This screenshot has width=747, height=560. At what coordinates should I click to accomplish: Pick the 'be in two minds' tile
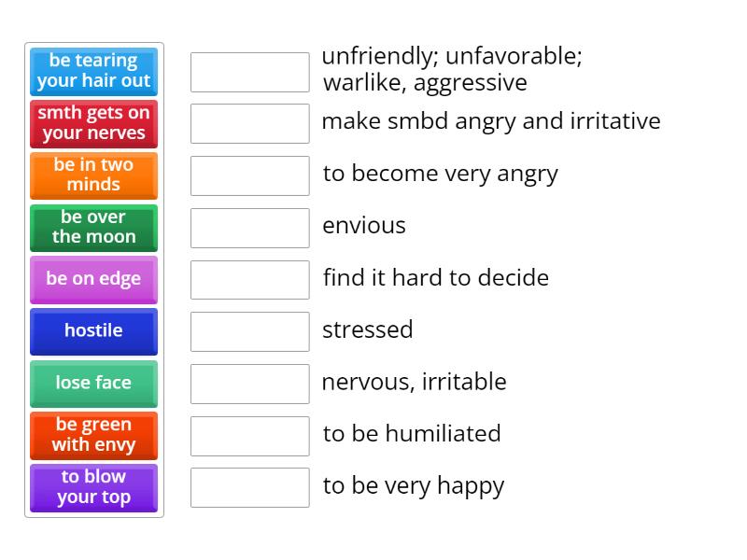click(93, 175)
